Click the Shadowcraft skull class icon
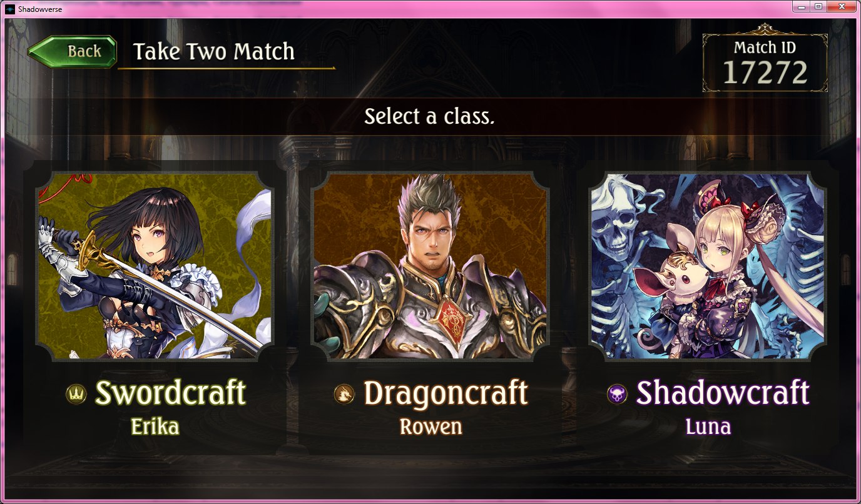This screenshot has height=504, width=861. (617, 394)
